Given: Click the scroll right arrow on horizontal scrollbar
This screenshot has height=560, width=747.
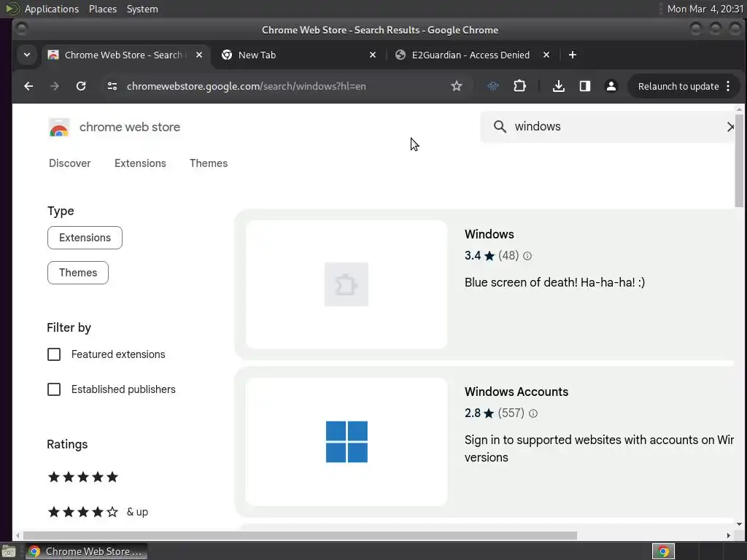Looking at the screenshot, I should tap(728, 536).
